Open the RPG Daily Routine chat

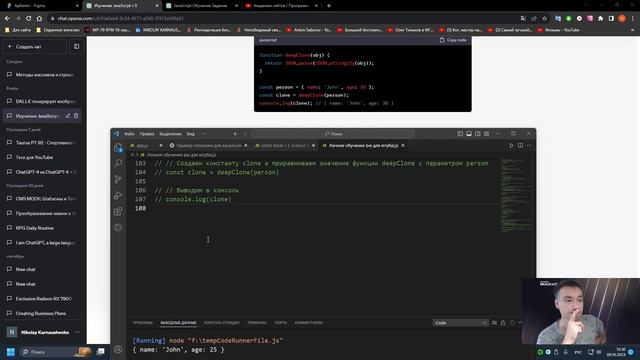click(42, 228)
